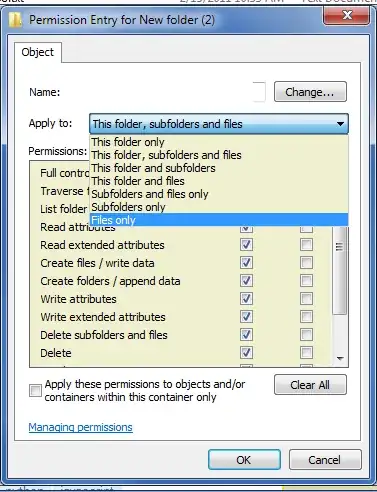Screen dimensions: 377x492
Task: Choose 'Subfolders only' option
Action: 219,207
